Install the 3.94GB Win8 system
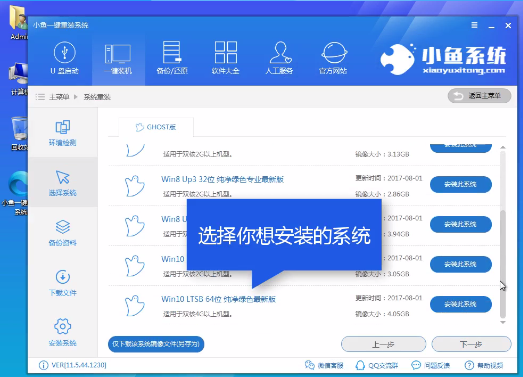523x377 pixels. point(461,225)
